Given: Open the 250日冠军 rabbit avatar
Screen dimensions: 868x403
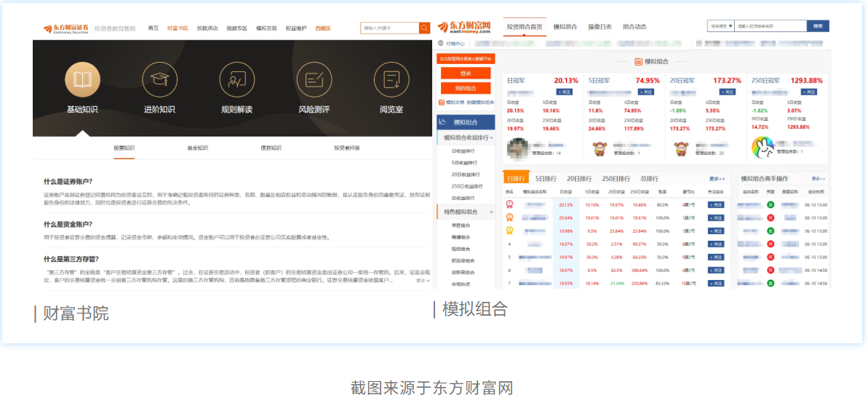Looking at the screenshot, I should tap(763, 147).
